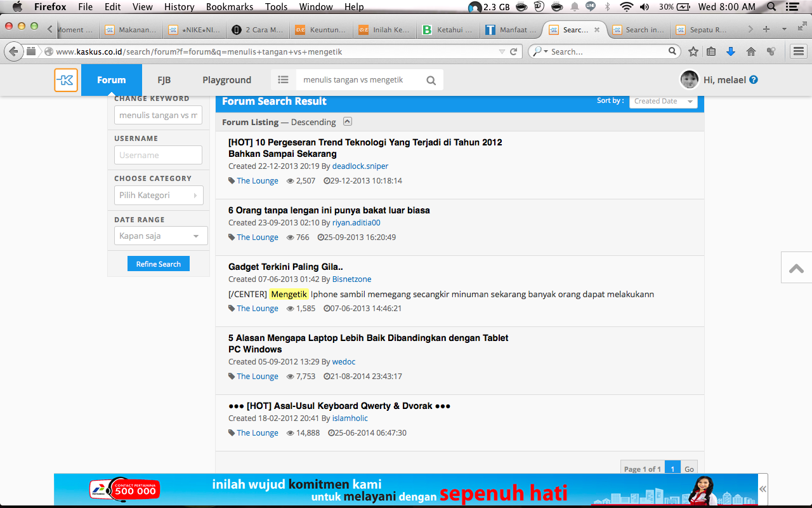This screenshot has width=812, height=508.
Task: Open Asal-Usul Keyboard Qwerty & Dvorak thread
Action: 339,406
